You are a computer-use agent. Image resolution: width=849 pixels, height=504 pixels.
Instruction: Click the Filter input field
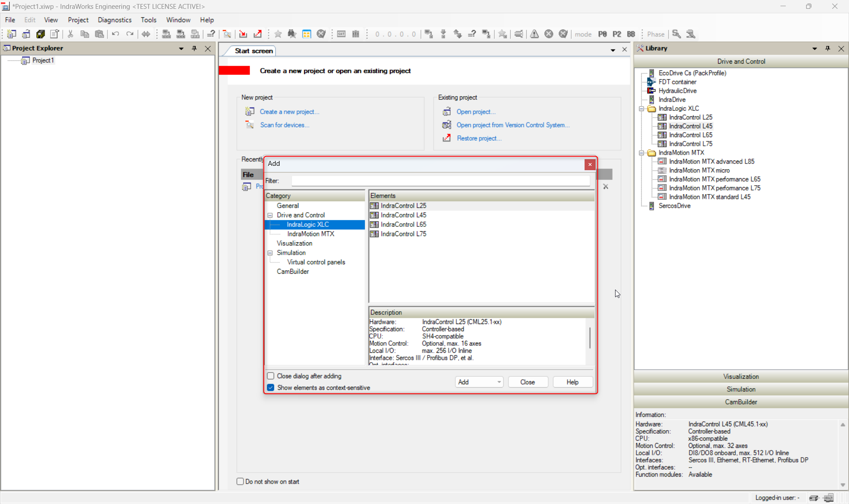[x=440, y=181]
